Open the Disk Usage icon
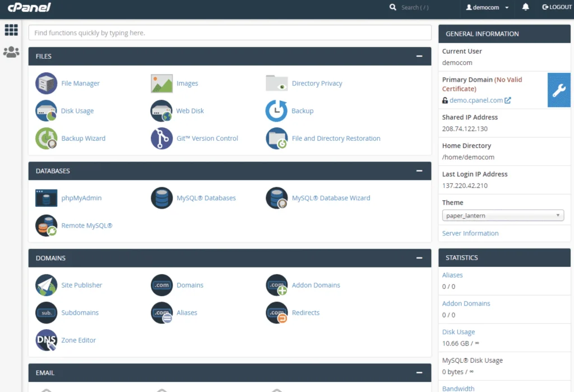This screenshot has width=574, height=392. coord(46,110)
